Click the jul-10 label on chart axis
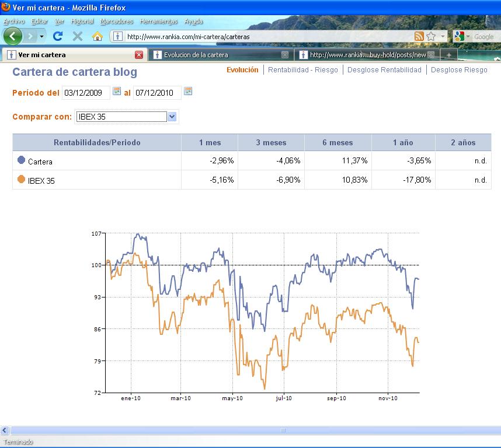The image size is (501, 448). click(x=284, y=398)
